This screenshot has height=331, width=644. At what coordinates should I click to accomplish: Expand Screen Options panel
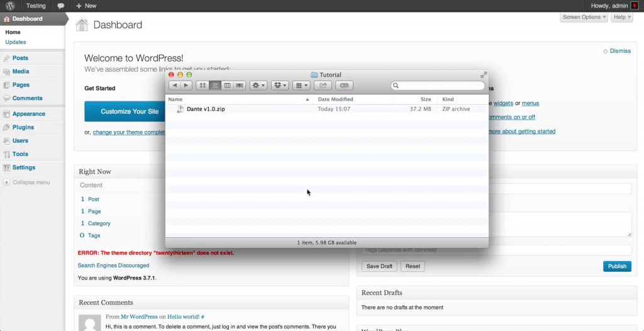[x=584, y=17]
